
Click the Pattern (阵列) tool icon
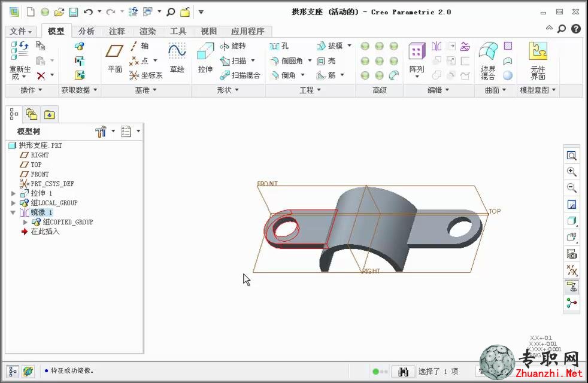417,51
